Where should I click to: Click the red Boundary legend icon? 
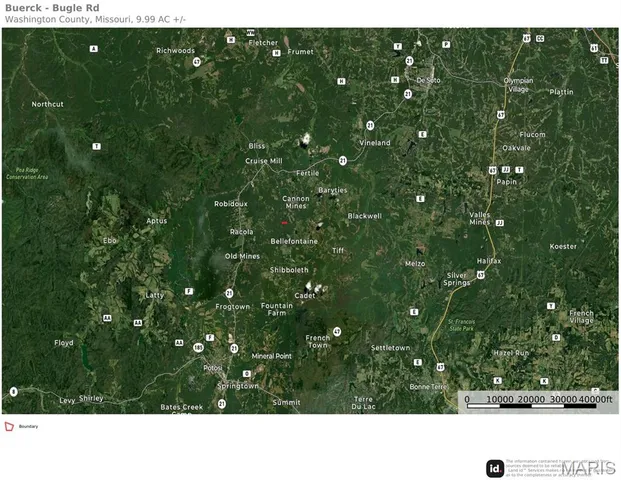point(9,427)
